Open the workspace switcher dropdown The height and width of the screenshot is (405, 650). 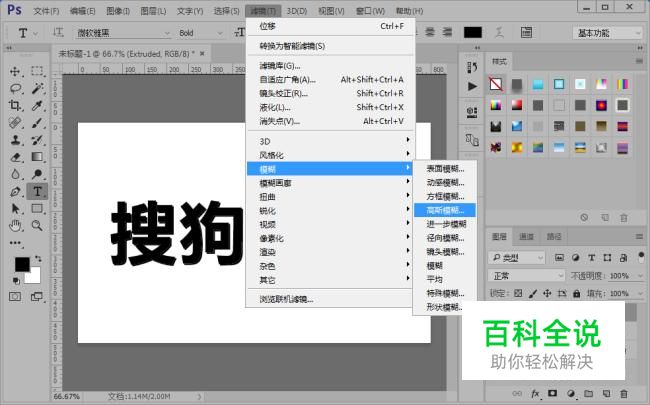608,33
